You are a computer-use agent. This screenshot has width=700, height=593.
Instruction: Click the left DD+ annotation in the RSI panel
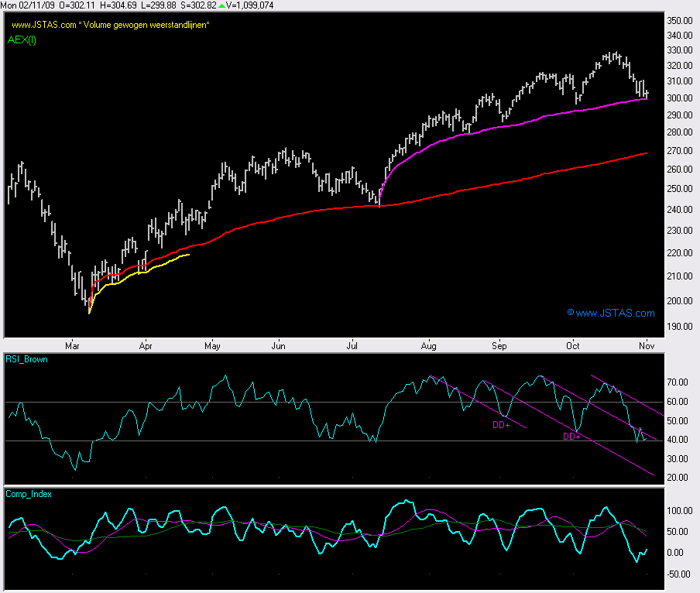click(503, 425)
